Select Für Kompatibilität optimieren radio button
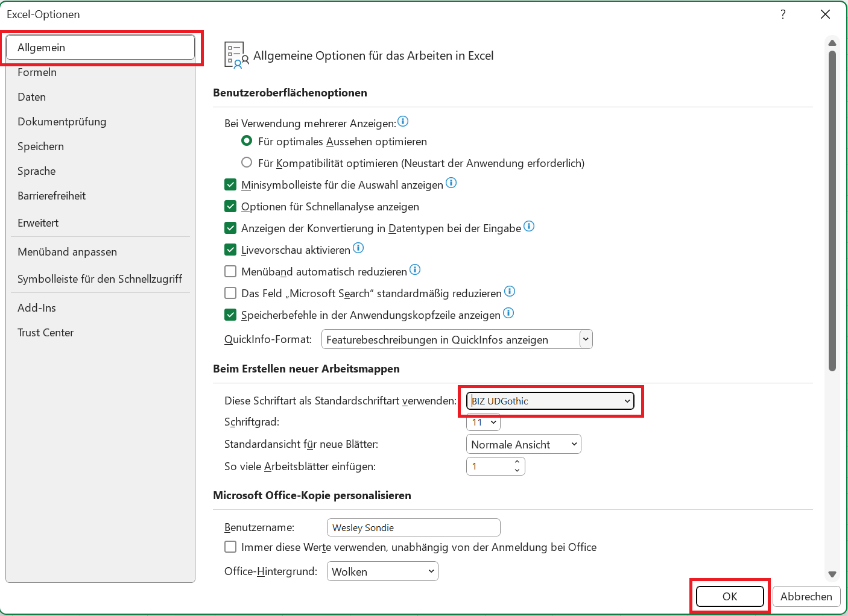Screen dimensions: 848x616 click(247, 163)
